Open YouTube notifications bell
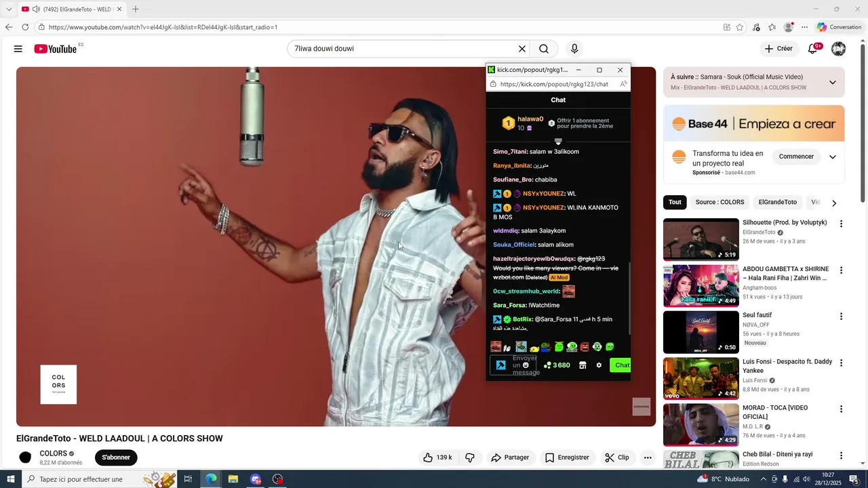 click(812, 49)
